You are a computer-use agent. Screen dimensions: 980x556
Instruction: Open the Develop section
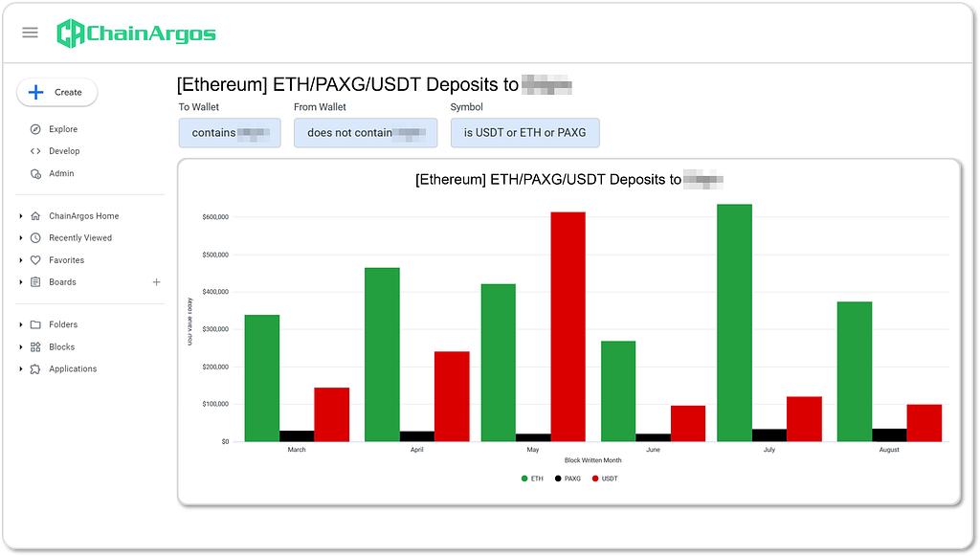[x=64, y=151]
